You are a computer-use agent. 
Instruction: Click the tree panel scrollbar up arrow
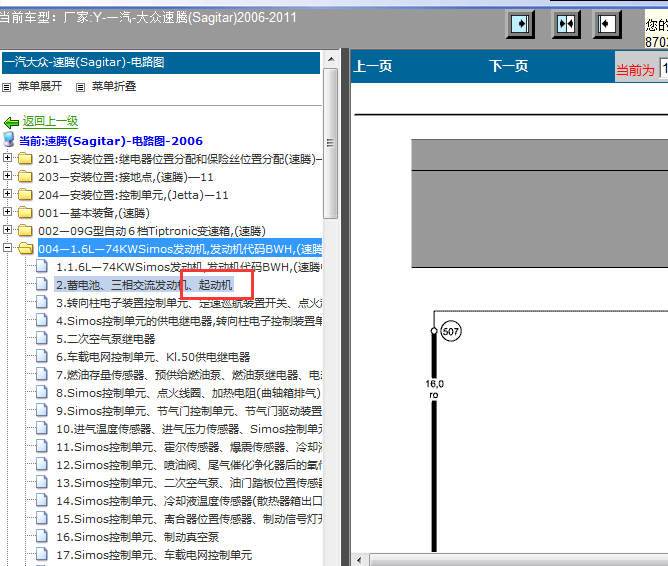click(x=331, y=59)
